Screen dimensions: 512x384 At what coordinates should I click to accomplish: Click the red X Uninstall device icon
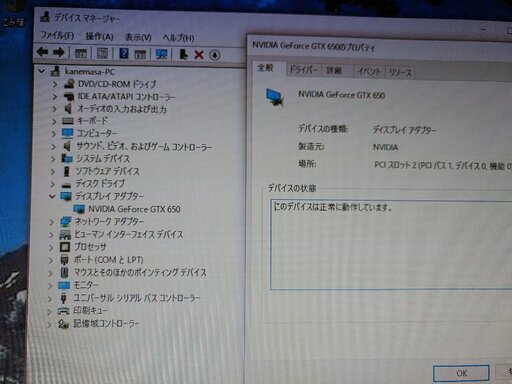tap(199, 55)
